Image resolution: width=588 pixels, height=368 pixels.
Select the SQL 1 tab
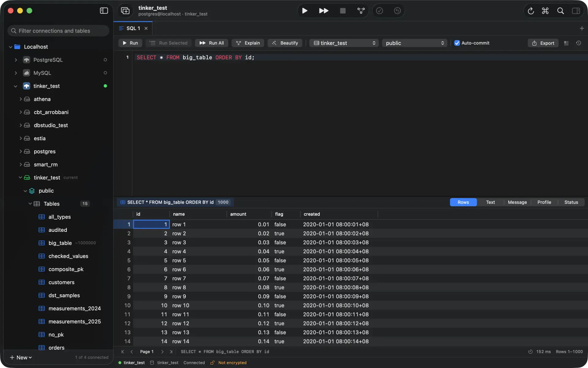coord(133,28)
